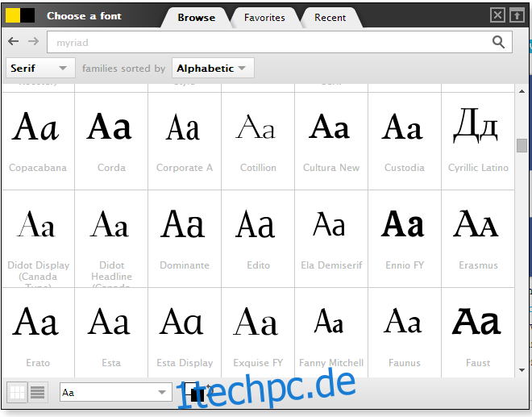Screen dimensions: 532x417
Task: Click the myriad search field
Action: pyautogui.click(x=280, y=42)
